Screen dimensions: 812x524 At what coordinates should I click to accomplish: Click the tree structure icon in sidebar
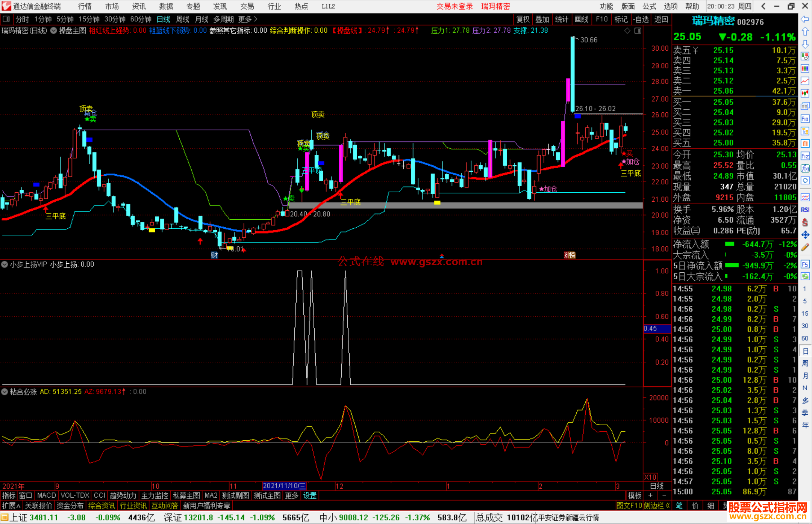[805, 131]
